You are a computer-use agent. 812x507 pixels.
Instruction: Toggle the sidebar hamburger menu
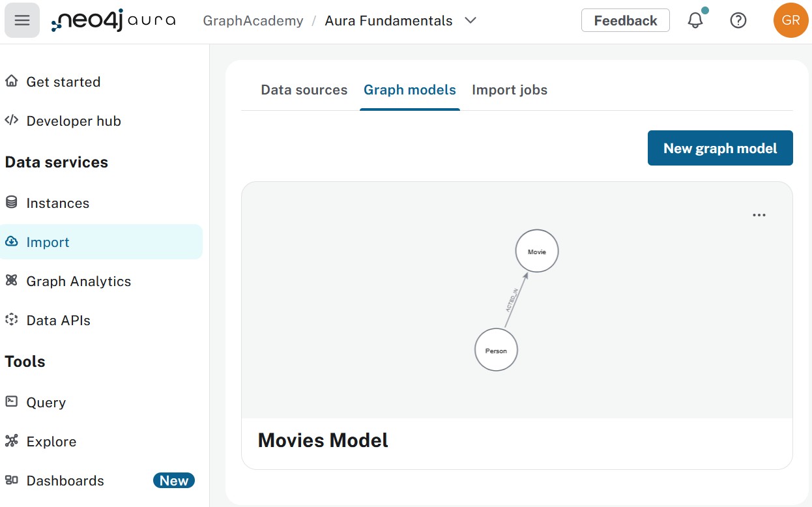[22, 20]
